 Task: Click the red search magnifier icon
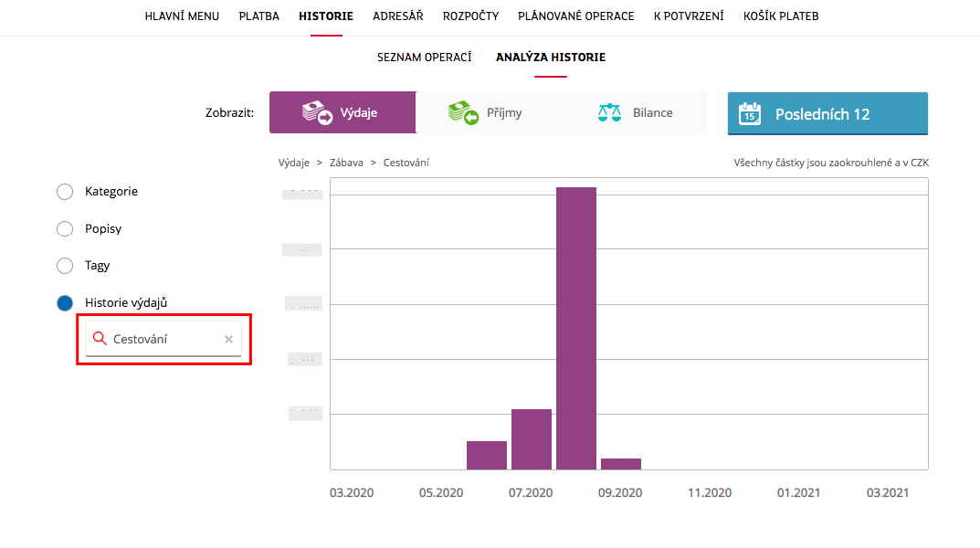pos(100,339)
